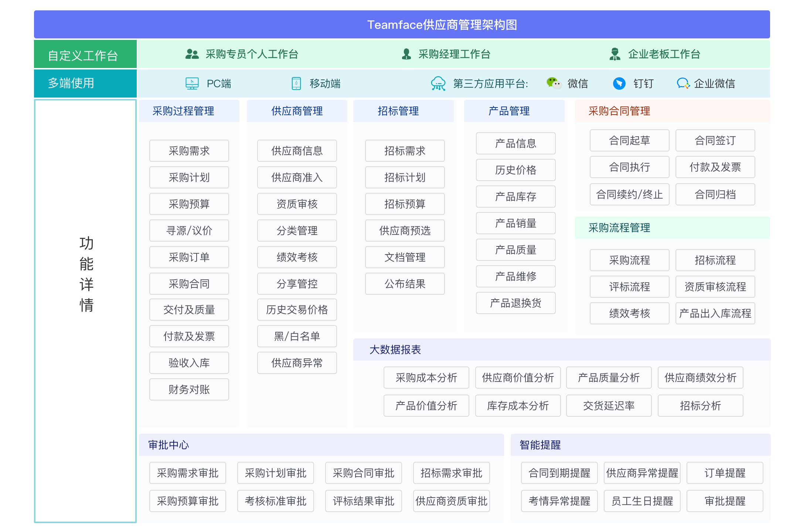Click the 企业老板工作台 boss icon
Image resolution: width=810 pixels, height=532 pixels.
(x=615, y=54)
